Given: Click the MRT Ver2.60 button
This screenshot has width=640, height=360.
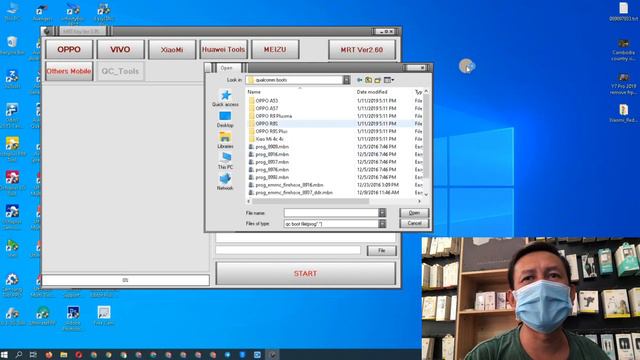Looking at the screenshot, I should [362, 49].
